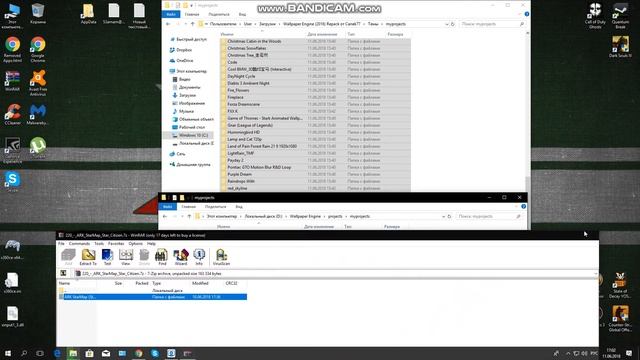
Task: Open the WinRAR Help menu
Action: click(x=151, y=244)
